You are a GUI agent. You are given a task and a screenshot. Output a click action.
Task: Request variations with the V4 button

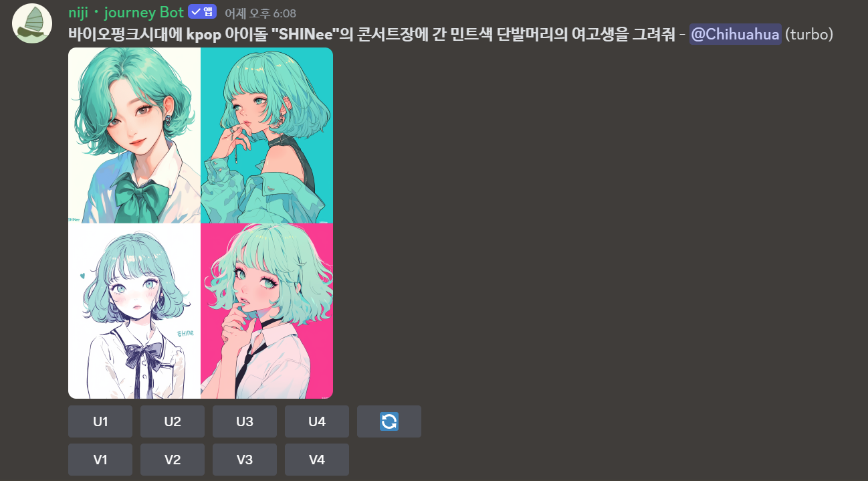coord(317,460)
